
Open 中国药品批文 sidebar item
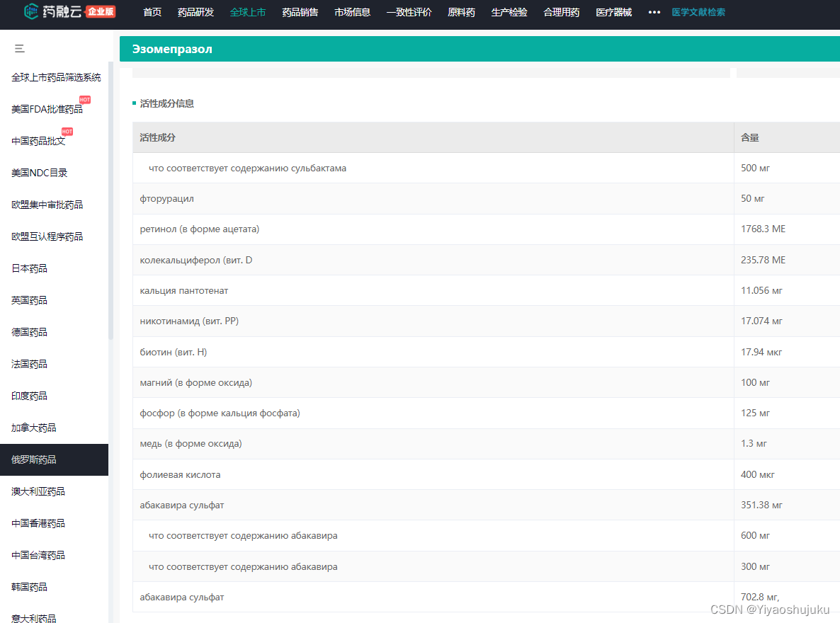click(x=38, y=141)
